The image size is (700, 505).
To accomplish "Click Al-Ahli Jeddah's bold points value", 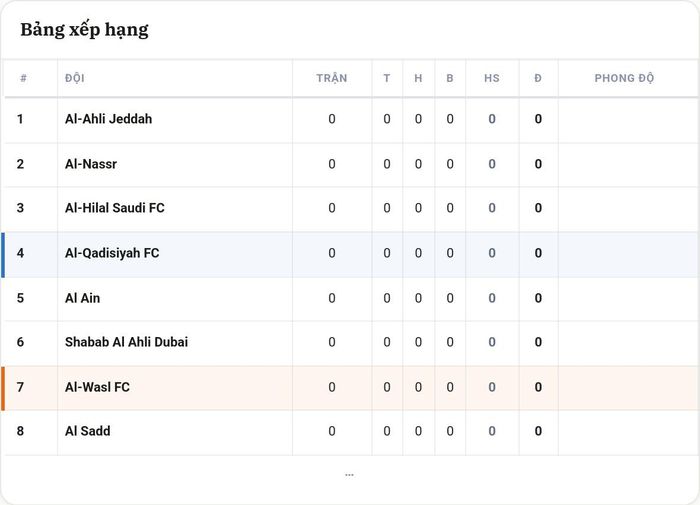I will point(538,119).
